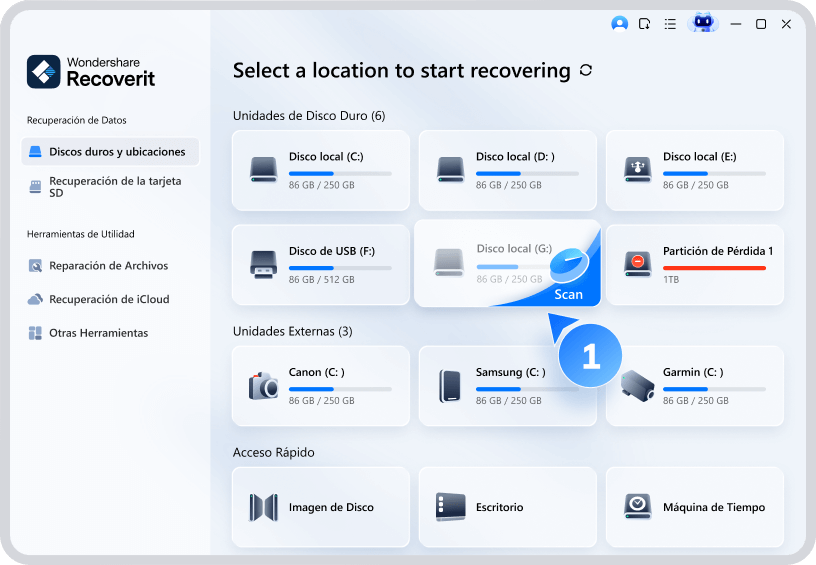Open Reparación de Archivos tool
This screenshot has height=565, width=816.
pyautogui.click(x=108, y=266)
